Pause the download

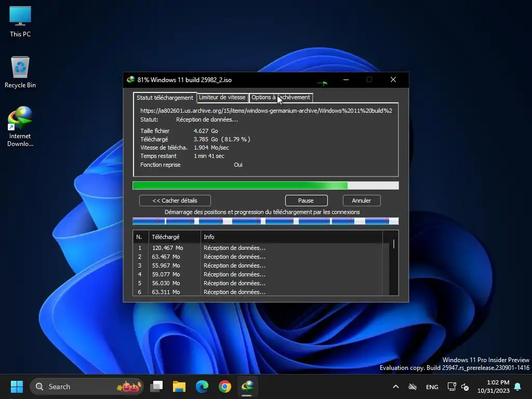(x=306, y=201)
